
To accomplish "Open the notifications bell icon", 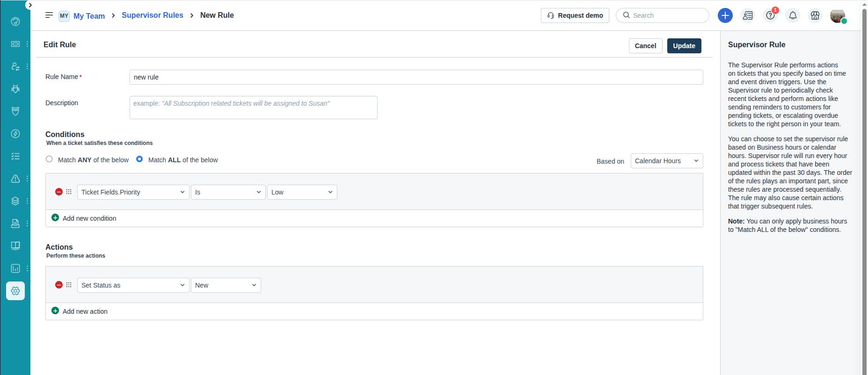I will [x=793, y=15].
